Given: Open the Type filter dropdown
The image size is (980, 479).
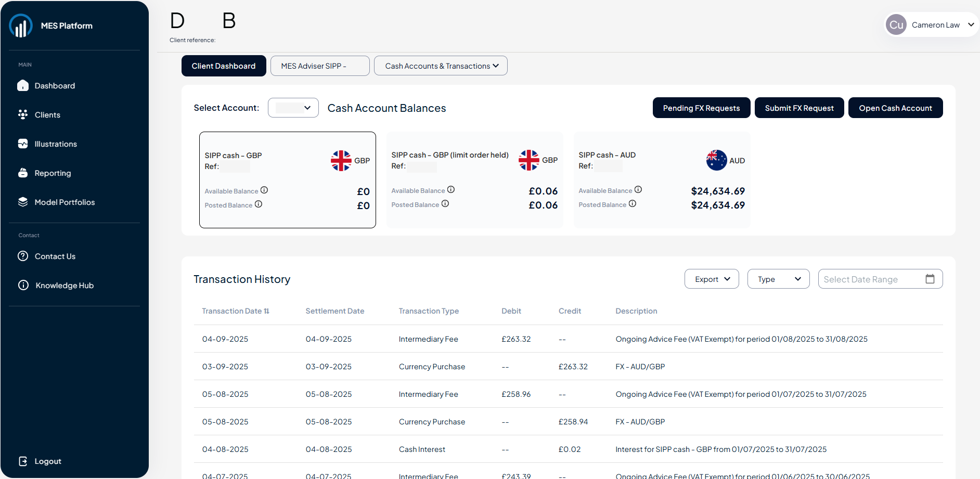Looking at the screenshot, I should (778, 279).
